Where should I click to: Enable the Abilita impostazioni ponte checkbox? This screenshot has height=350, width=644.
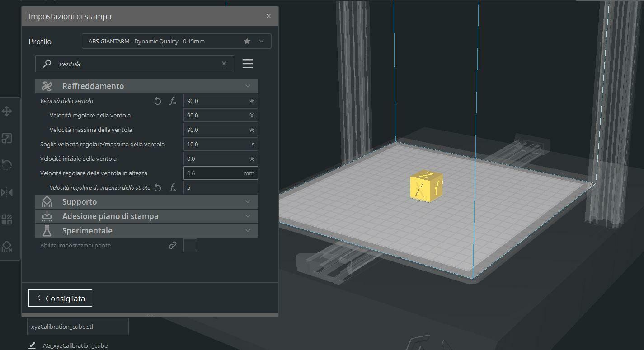tap(190, 246)
